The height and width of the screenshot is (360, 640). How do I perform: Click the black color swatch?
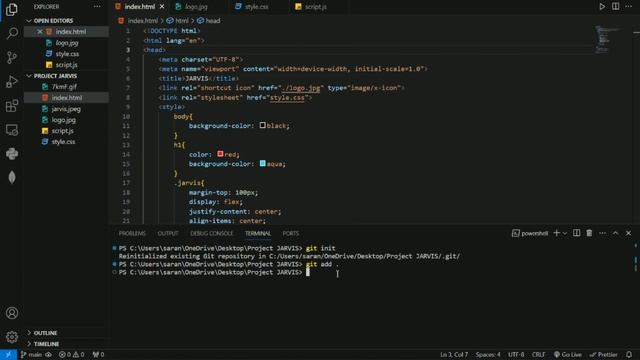pos(262,125)
